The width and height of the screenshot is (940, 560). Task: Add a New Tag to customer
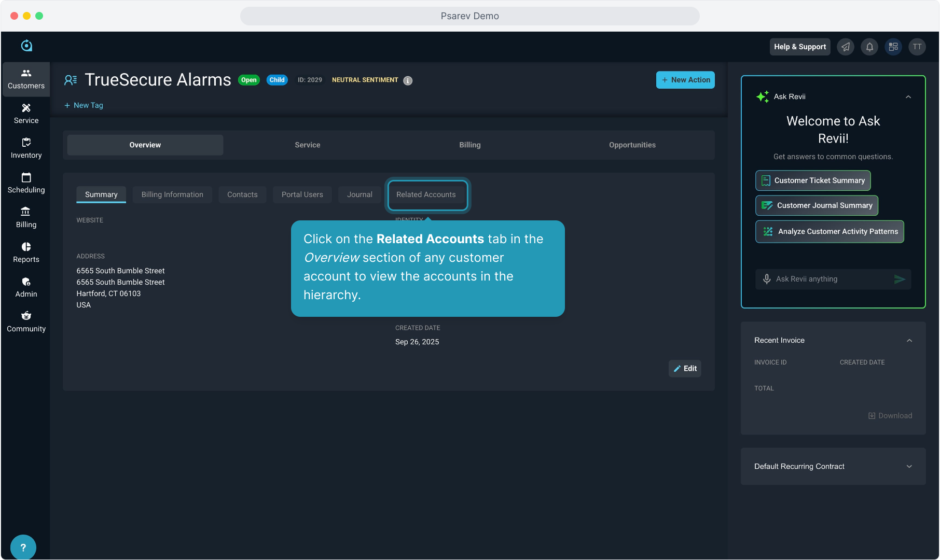(84, 105)
